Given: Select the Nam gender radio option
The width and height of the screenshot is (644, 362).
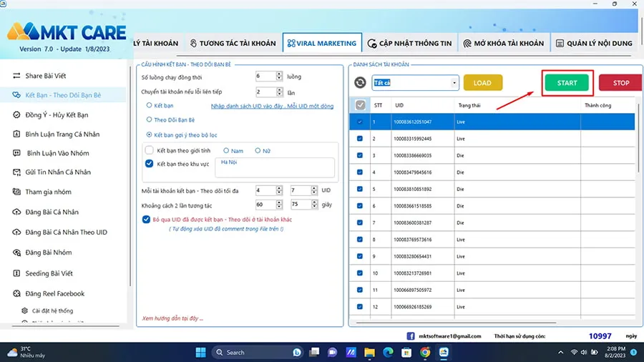Looking at the screenshot, I should pos(227,150).
